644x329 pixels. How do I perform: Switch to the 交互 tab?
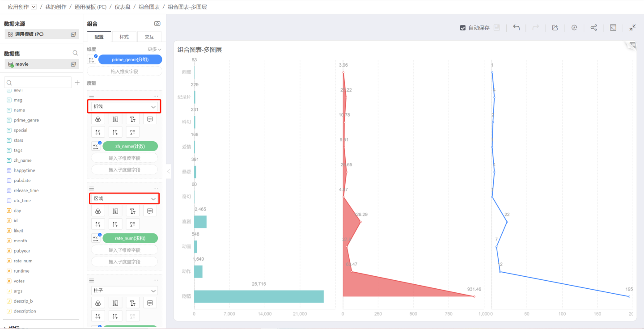149,37
